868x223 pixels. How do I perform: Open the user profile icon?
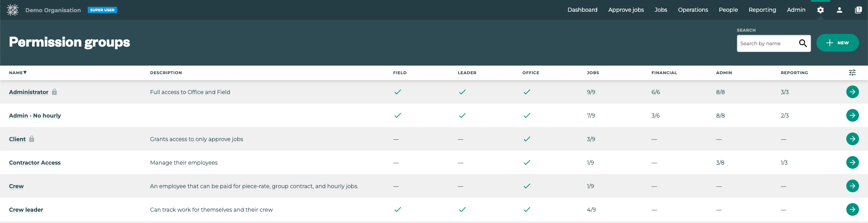839,10
